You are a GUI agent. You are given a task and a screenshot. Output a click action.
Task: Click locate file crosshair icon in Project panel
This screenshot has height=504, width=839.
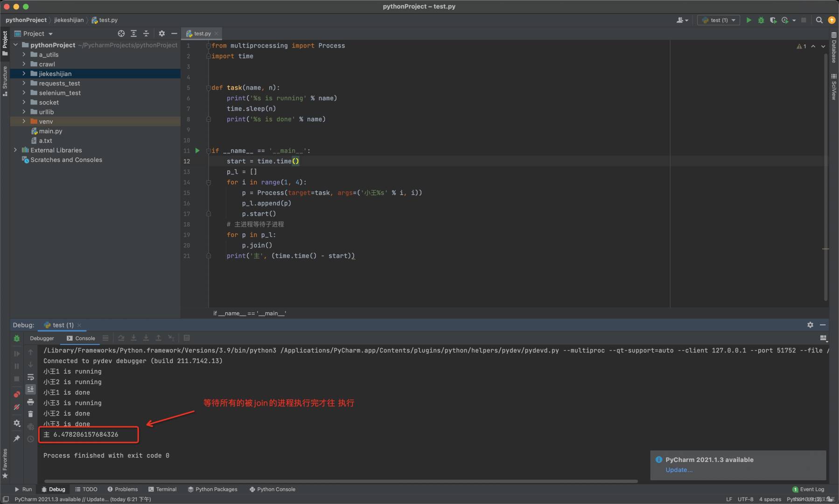pos(121,34)
